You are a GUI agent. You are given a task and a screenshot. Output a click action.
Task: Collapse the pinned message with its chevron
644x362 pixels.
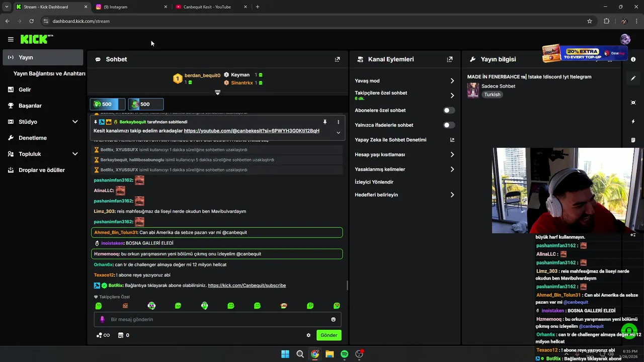coord(338,132)
